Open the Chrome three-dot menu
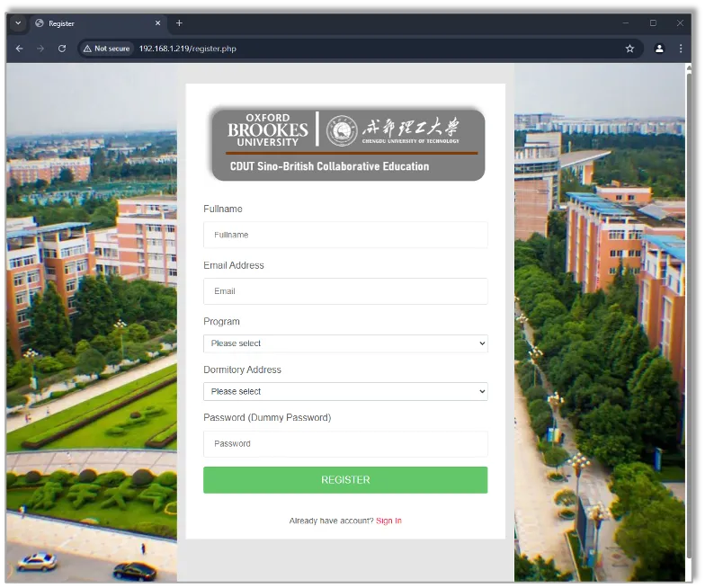Screen dimensions: 705x588 click(681, 49)
